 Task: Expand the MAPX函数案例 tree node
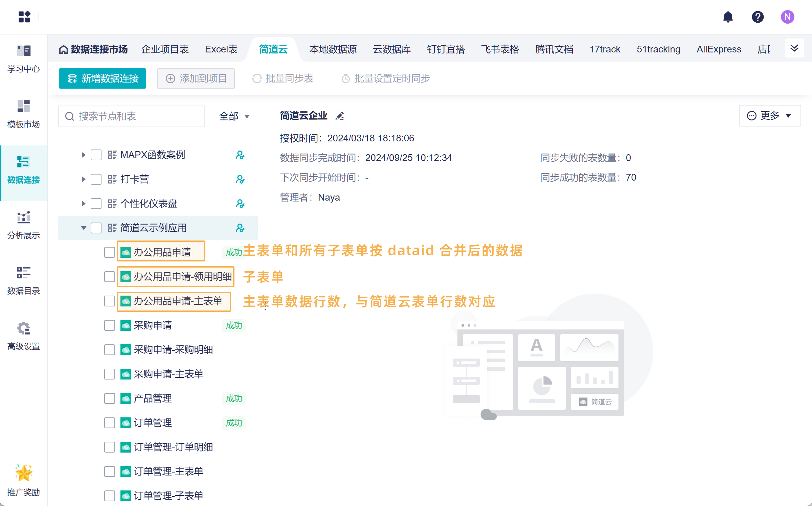[83, 155]
